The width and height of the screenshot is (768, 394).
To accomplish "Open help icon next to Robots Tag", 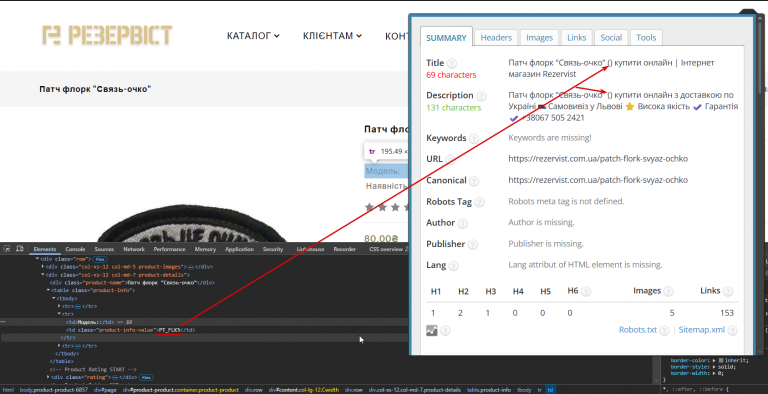I will point(480,202).
